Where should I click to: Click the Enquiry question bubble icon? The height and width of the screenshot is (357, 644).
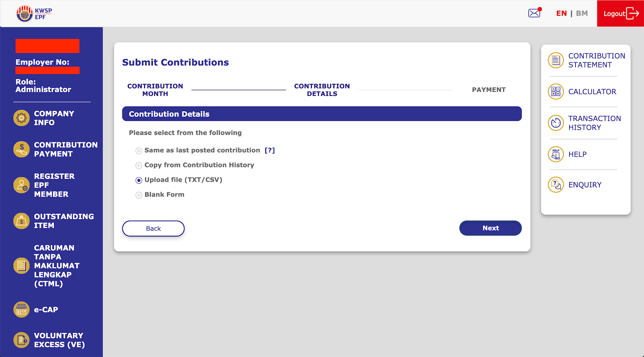click(556, 185)
